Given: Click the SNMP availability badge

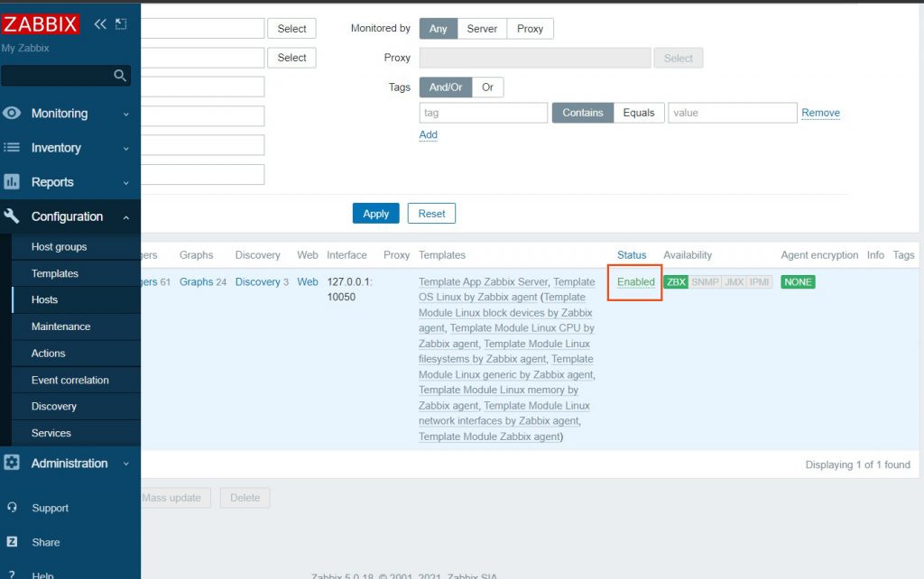Looking at the screenshot, I should [705, 282].
